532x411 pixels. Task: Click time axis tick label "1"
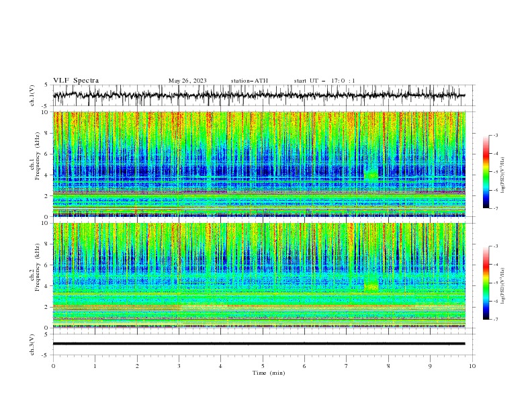click(x=95, y=366)
